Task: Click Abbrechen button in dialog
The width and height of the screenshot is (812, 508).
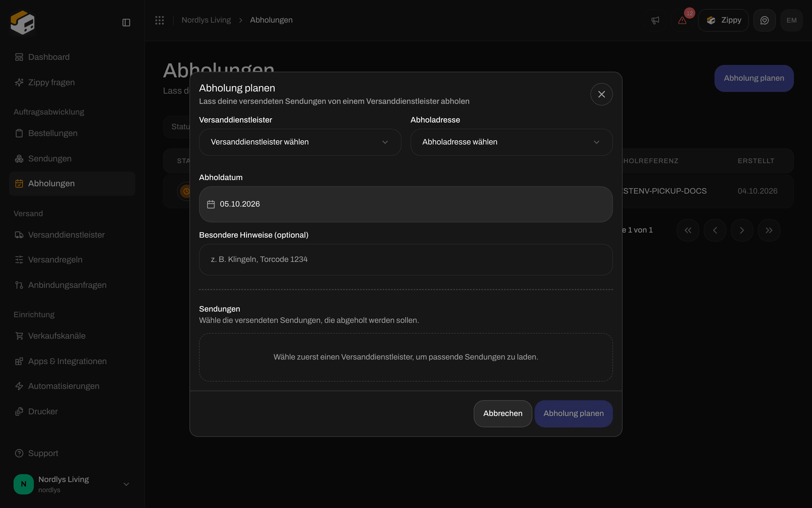Action: click(x=503, y=413)
